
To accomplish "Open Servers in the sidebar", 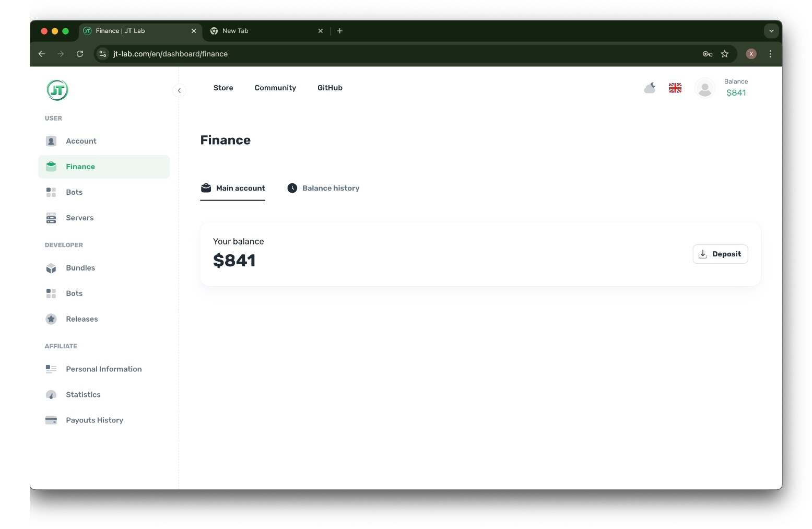I will (x=104, y=218).
